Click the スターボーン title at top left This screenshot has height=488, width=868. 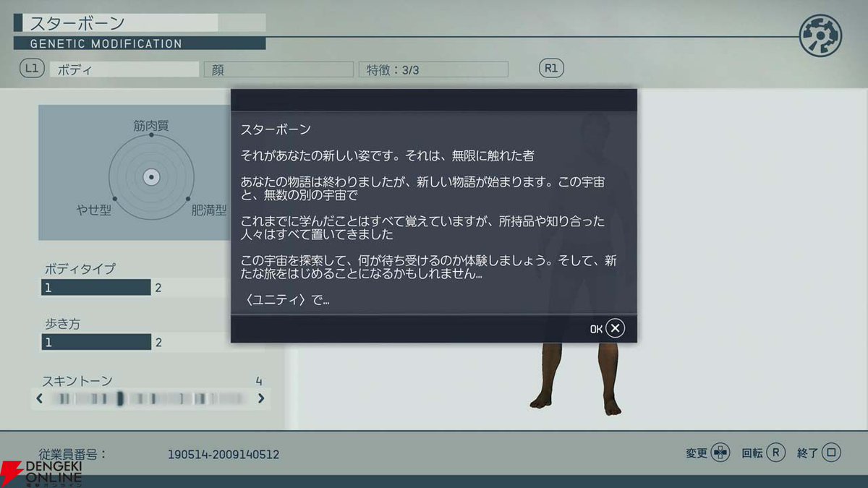[77, 23]
